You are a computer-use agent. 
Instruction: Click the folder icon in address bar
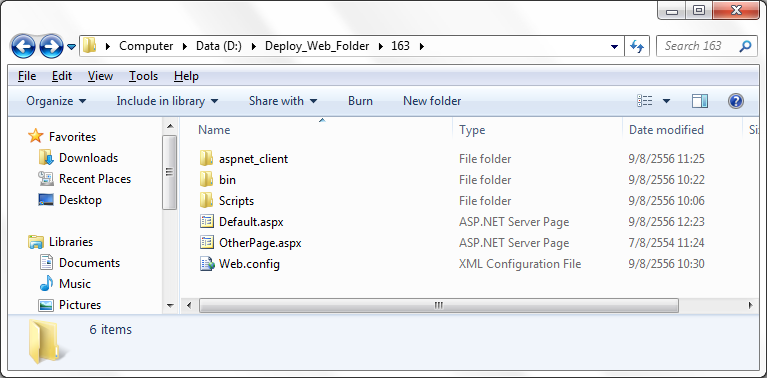[x=89, y=46]
